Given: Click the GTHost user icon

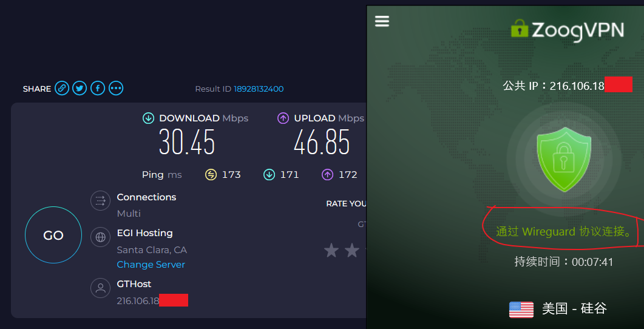Looking at the screenshot, I should (x=100, y=288).
